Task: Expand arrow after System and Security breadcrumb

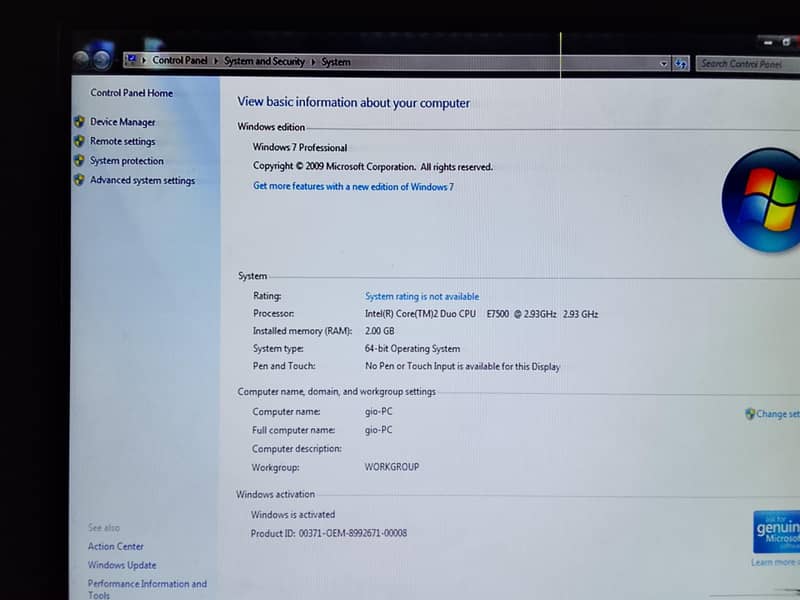Action: pos(313,62)
